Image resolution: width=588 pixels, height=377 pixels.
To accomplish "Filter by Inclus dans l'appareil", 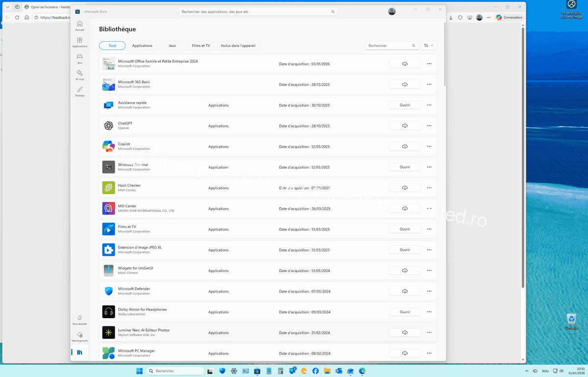I will (x=238, y=46).
